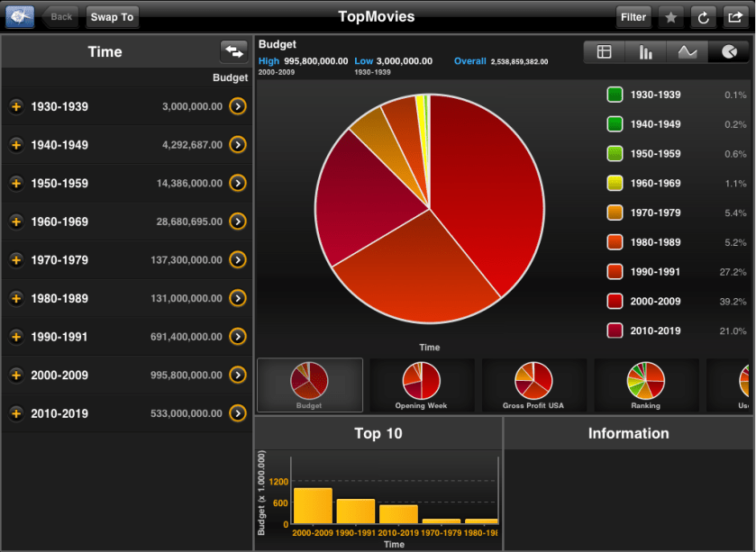This screenshot has height=552, width=756.
Task: Open details arrow for 2000-2009
Action: [238, 375]
